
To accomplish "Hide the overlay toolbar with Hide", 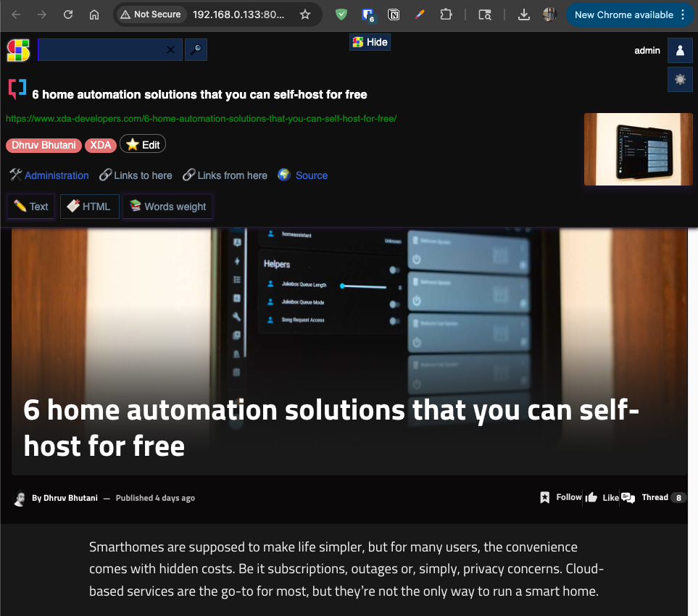I will (x=370, y=42).
